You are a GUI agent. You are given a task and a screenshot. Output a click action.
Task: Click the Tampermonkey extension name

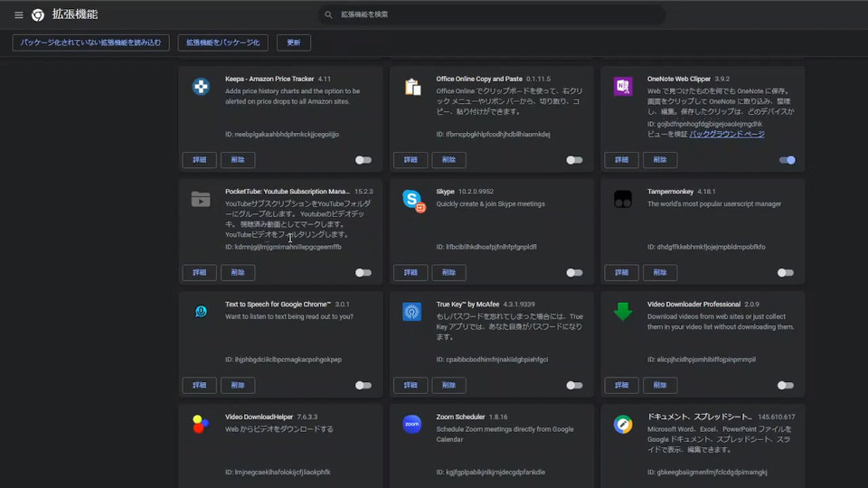click(x=670, y=192)
